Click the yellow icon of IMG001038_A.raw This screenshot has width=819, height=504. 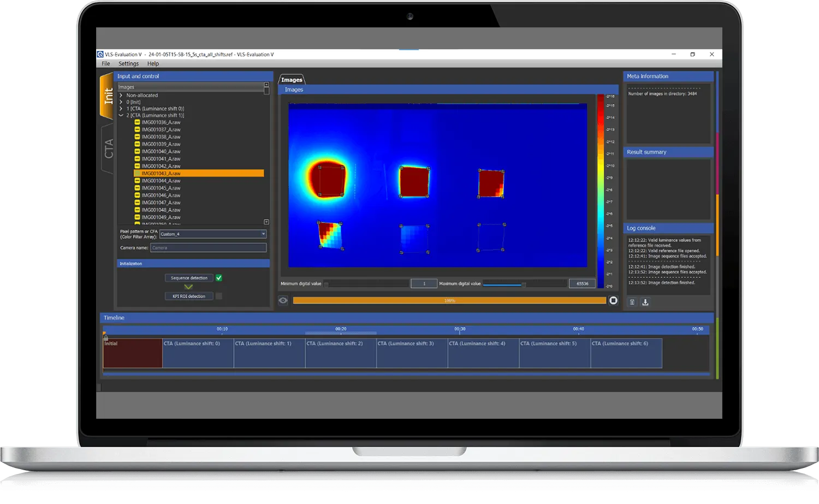(137, 137)
